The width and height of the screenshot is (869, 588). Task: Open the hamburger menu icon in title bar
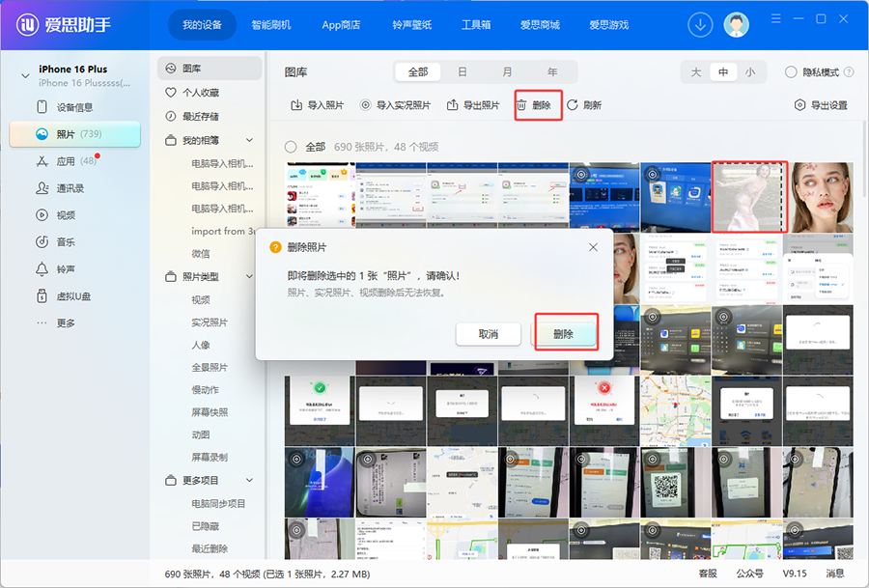click(x=776, y=19)
